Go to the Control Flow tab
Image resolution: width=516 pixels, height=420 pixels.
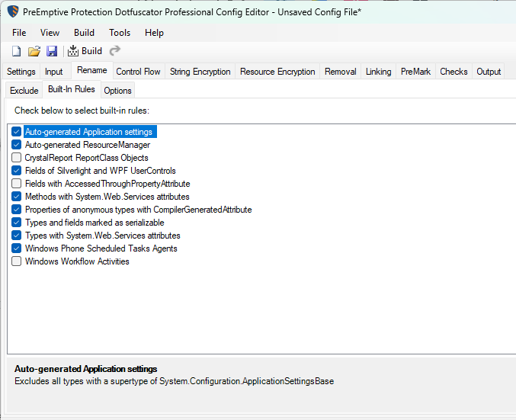click(138, 72)
